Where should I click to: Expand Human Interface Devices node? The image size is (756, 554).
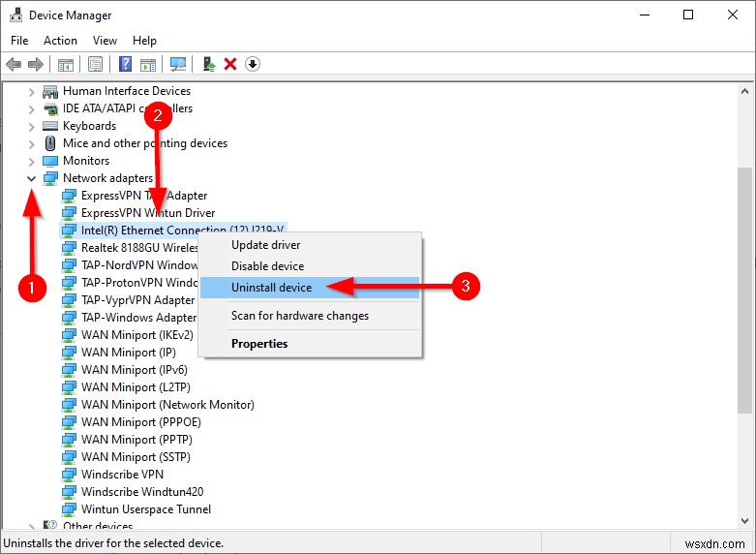coord(31,92)
